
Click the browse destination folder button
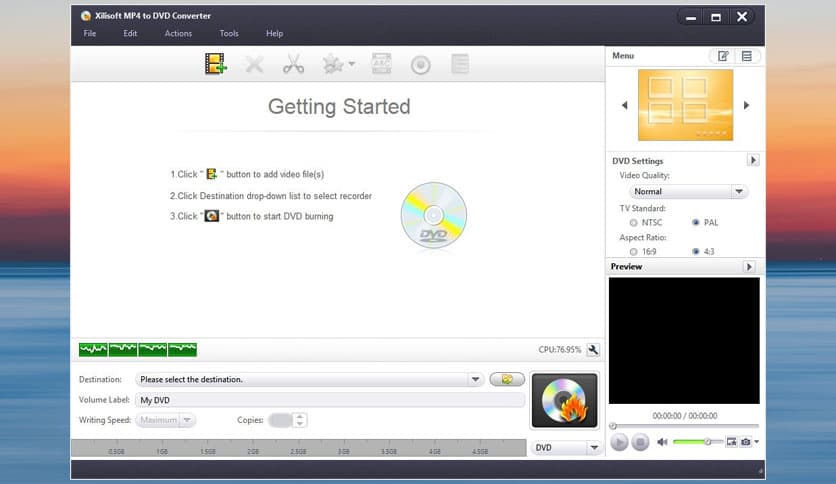point(507,379)
